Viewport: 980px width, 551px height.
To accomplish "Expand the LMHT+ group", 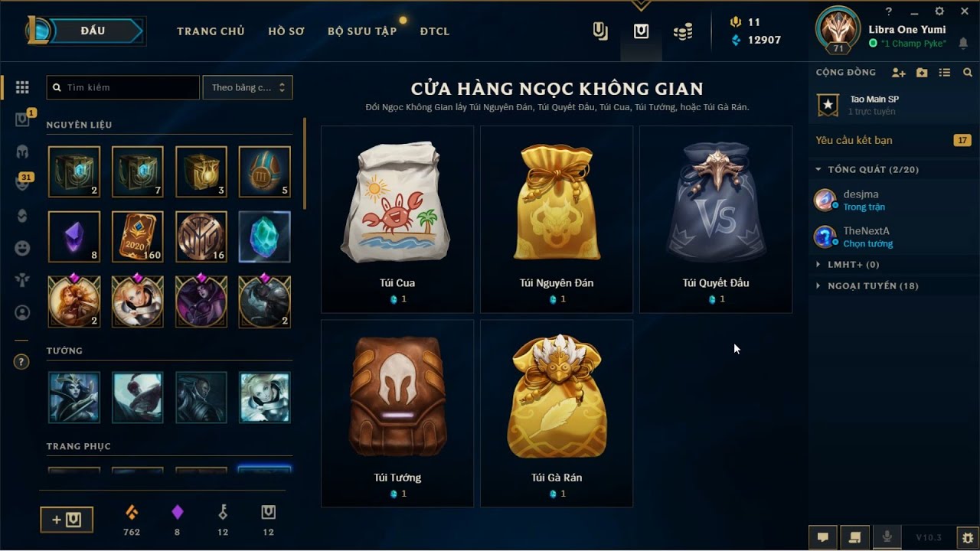I will 848,264.
